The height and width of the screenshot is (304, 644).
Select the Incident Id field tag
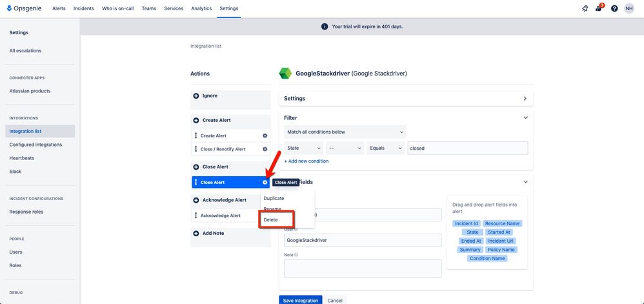[466, 223]
